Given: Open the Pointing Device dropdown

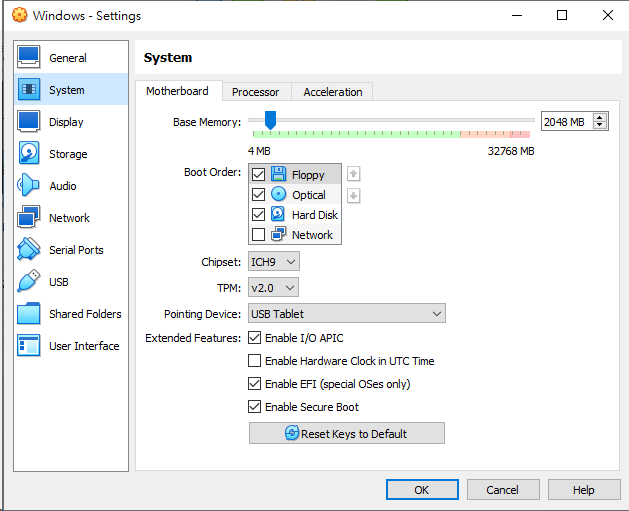Looking at the screenshot, I should (346, 314).
